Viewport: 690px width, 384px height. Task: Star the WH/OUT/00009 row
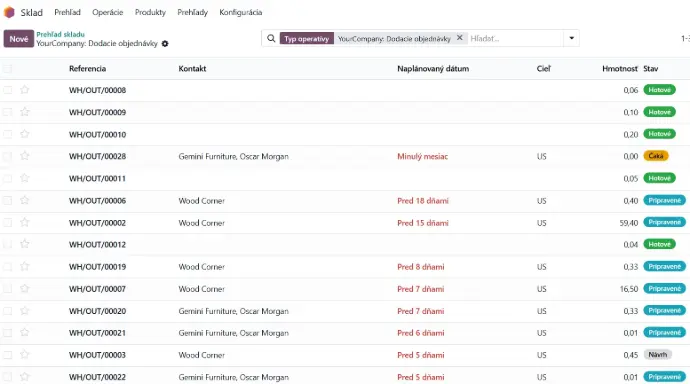coord(25,112)
